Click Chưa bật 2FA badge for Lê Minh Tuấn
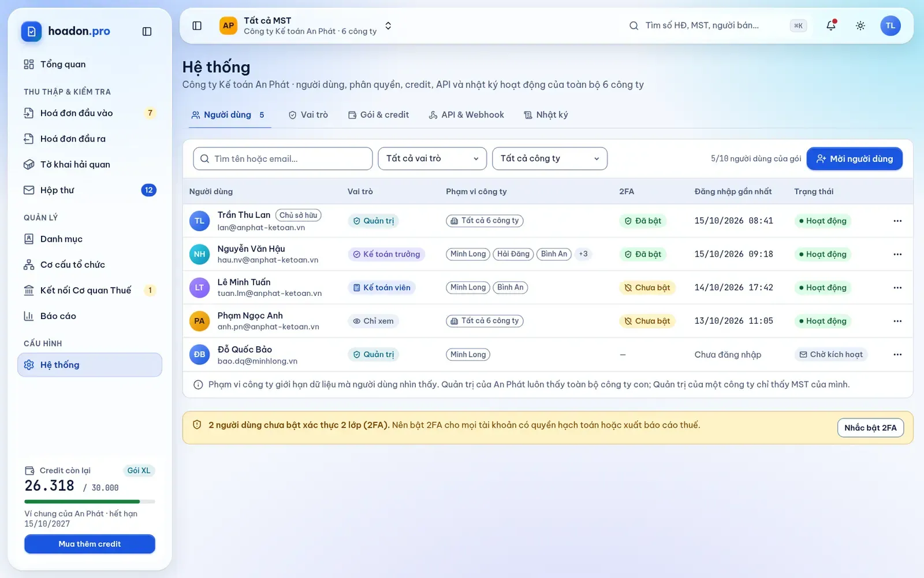 click(647, 288)
